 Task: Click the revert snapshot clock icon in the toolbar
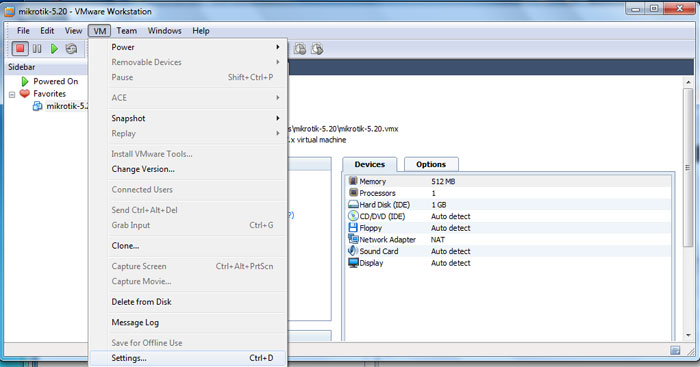[317, 49]
